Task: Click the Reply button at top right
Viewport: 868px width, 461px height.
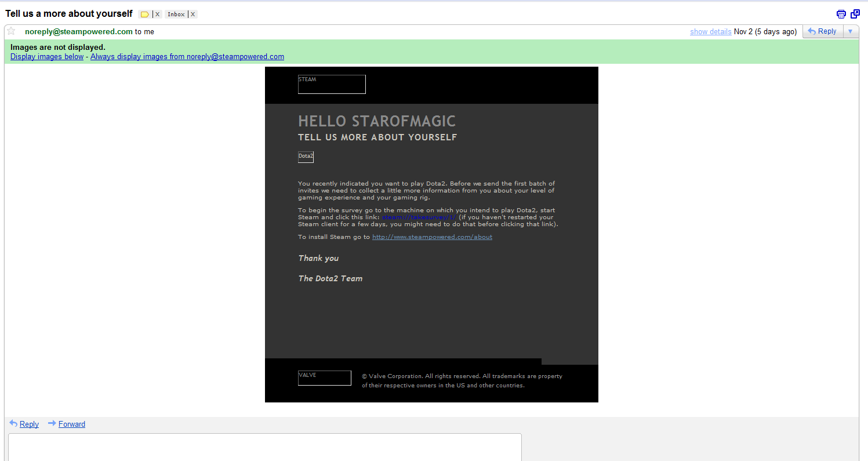Action: 822,31
